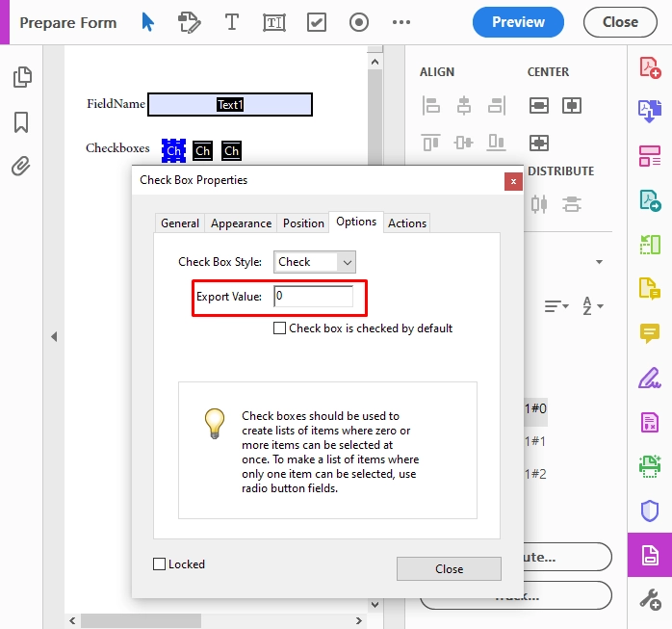This screenshot has height=629, width=672.
Task: Select the highlighted blue Ch checkbox field
Action: click(173, 151)
